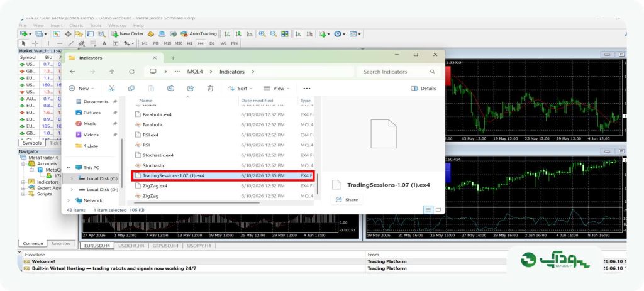Viewport: 644px width, 291px height.
Task: Collapse This PC in Explorer sidebar
Action: point(68,167)
